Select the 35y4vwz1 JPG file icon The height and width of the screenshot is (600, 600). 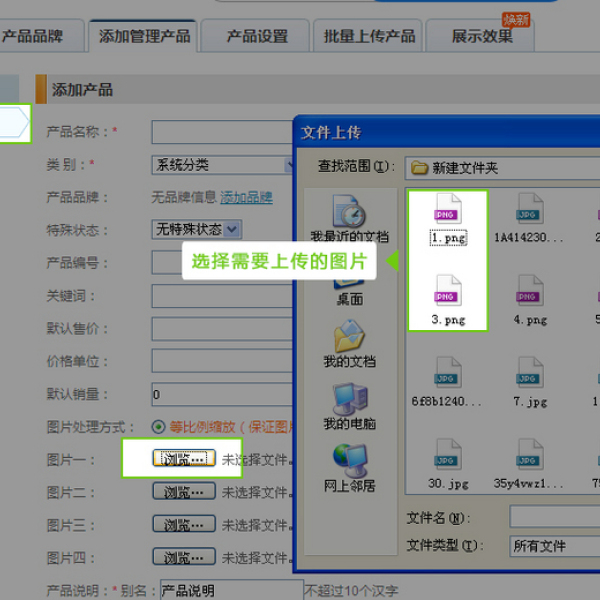530,455
